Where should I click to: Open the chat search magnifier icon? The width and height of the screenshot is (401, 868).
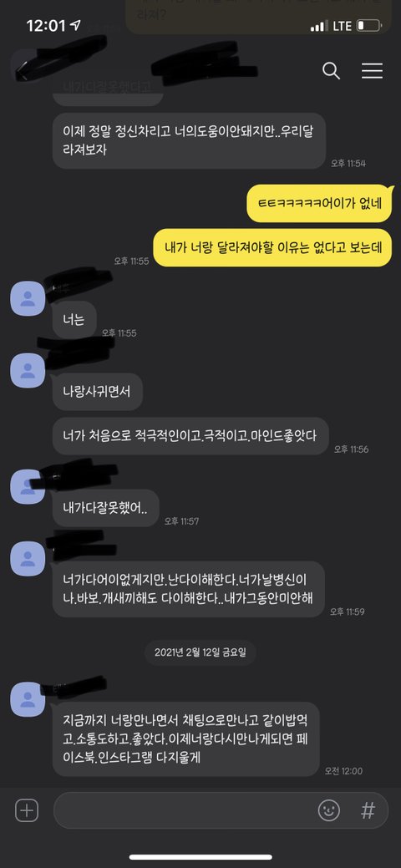tap(331, 71)
